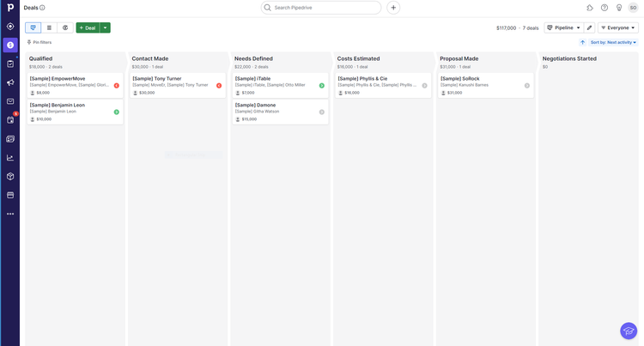The width and height of the screenshot is (644, 346).
Task: Click grey activity icon on Phyllis & Cie
Action: point(424,85)
